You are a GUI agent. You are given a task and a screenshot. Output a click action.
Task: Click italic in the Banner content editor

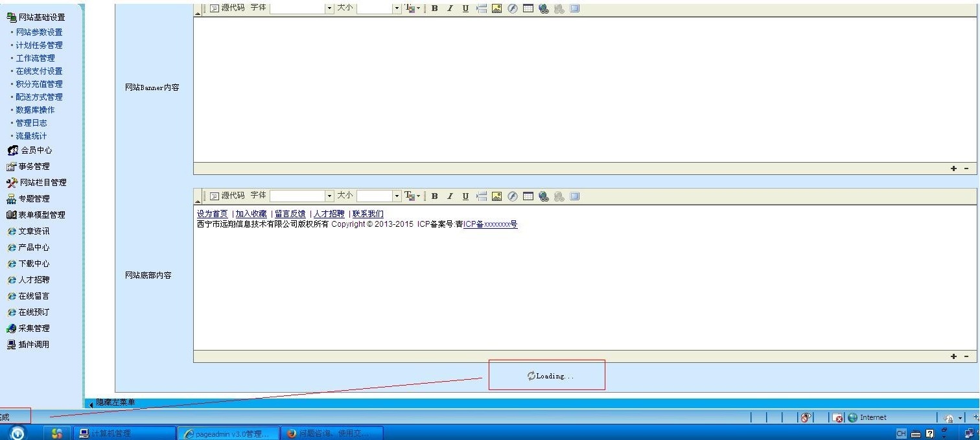[450, 8]
